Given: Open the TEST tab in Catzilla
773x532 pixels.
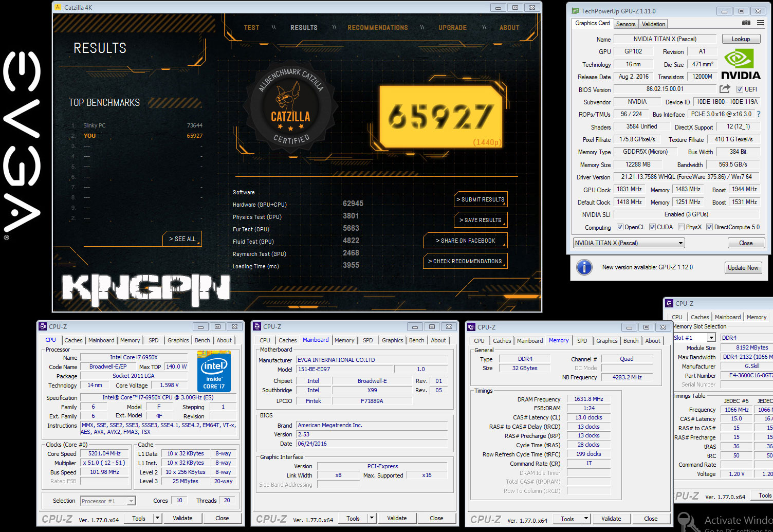Looking at the screenshot, I should tap(251, 28).
